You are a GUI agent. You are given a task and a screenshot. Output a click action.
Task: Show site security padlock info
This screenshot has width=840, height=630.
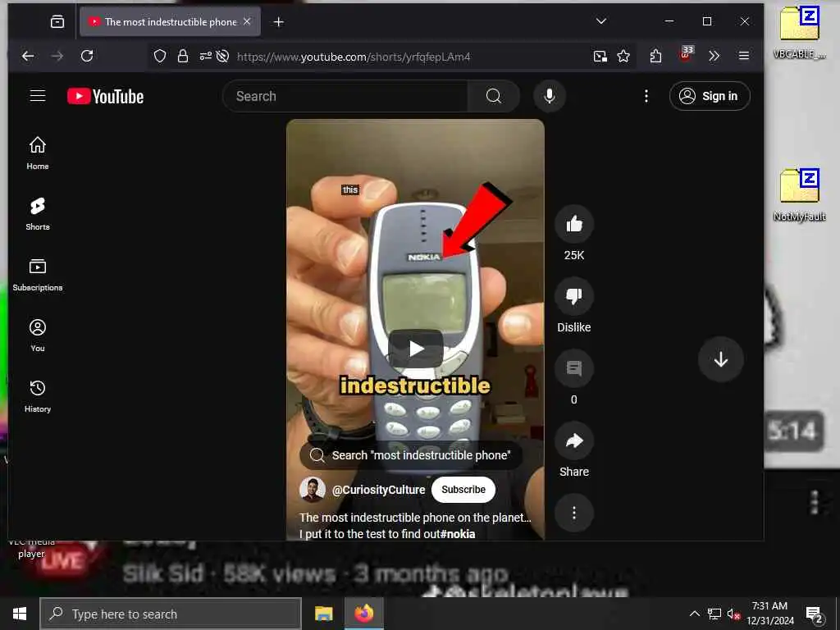point(183,57)
